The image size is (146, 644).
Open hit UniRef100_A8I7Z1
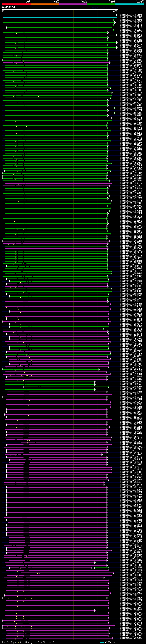click(131, 22)
